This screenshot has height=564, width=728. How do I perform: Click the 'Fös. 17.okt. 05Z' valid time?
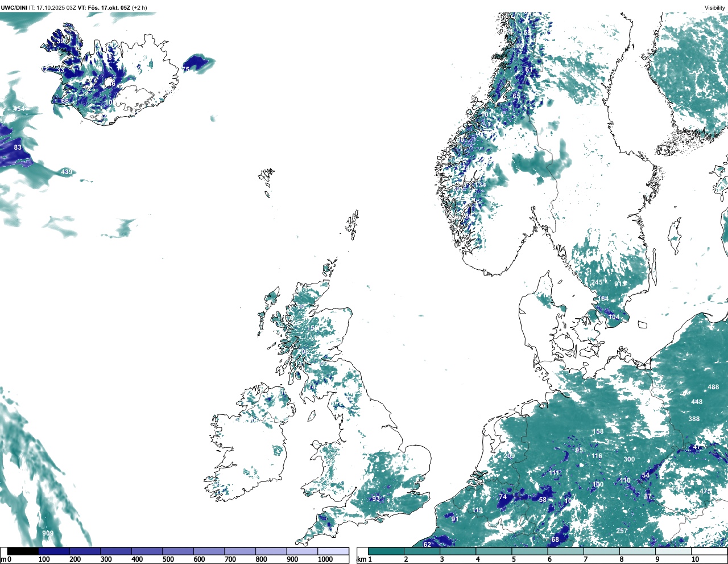[108, 7]
